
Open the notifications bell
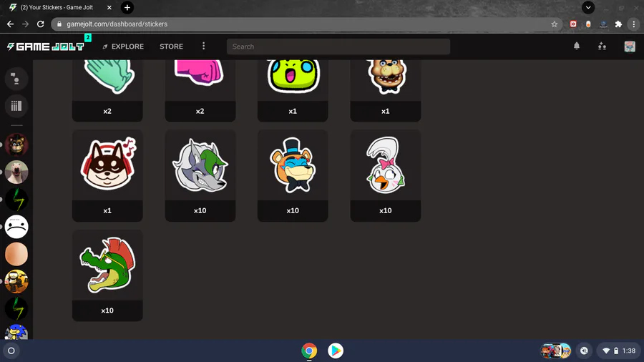[577, 46]
